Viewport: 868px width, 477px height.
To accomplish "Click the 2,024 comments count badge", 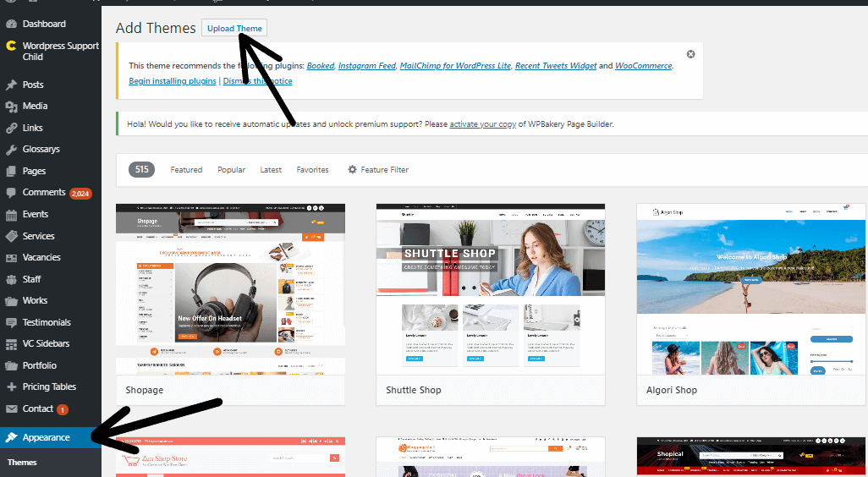I will [80, 194].
